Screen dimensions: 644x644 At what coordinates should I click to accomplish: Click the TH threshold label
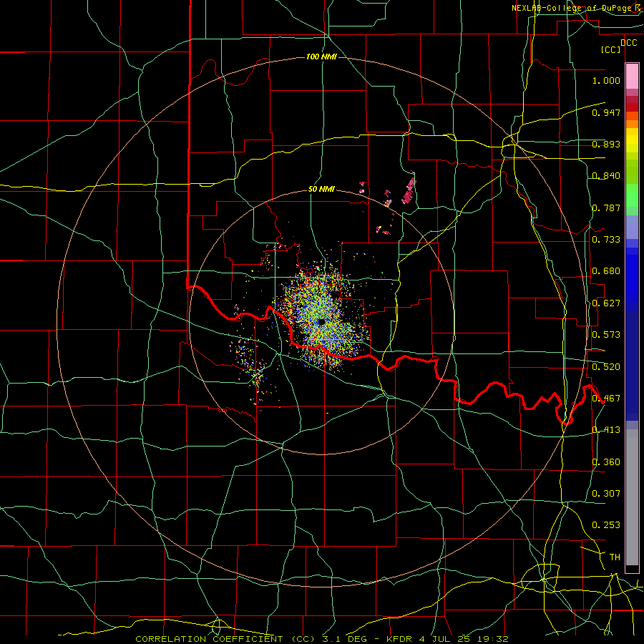615,557
